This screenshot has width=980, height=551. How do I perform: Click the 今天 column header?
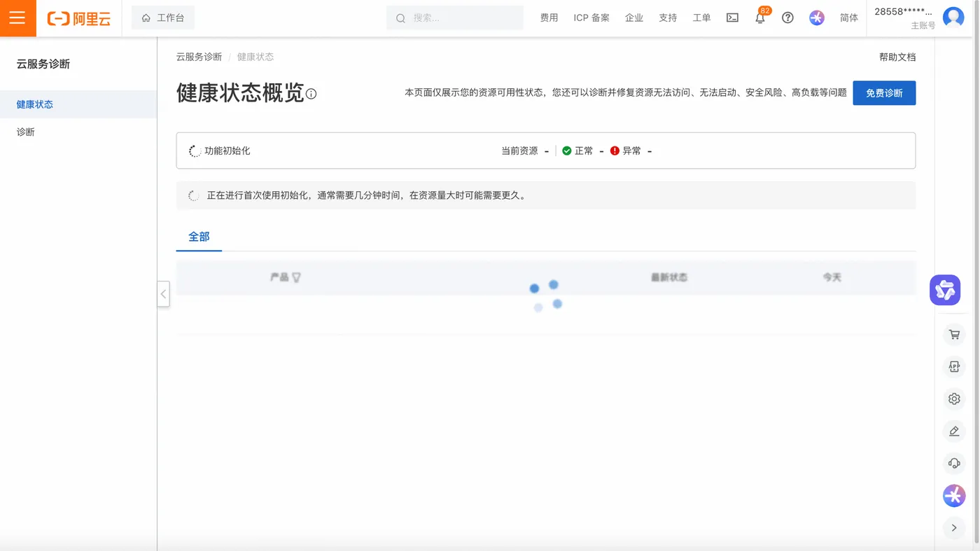tap(832, 277)
